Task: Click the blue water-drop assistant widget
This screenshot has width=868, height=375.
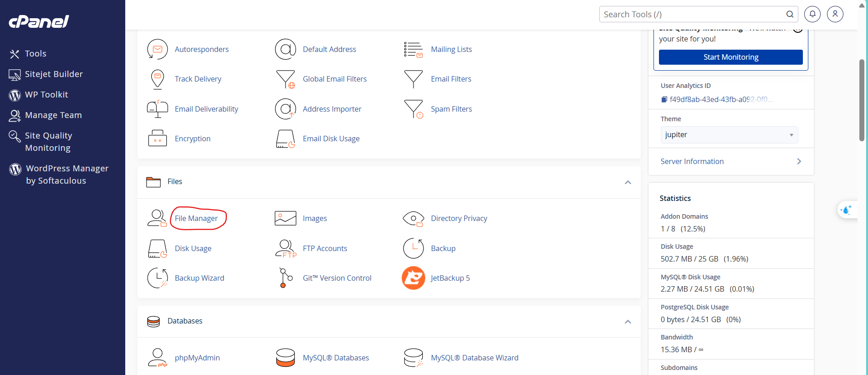Action: 847,210
